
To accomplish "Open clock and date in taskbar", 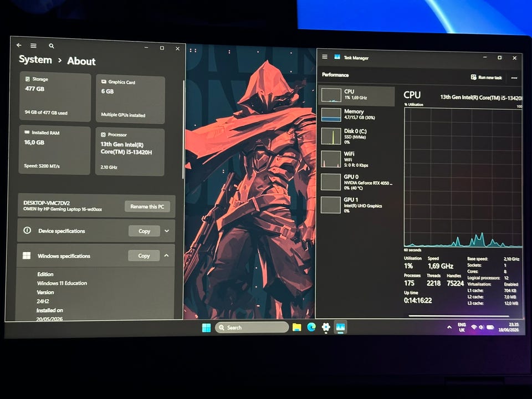I will 508,327.
